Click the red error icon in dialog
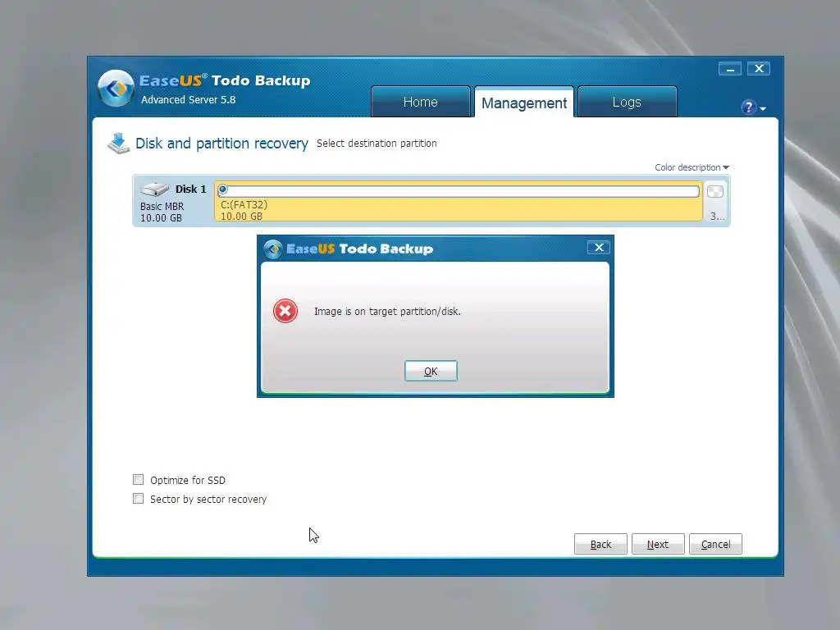Screen dimensions: 840x630 [x=285, y=311]
